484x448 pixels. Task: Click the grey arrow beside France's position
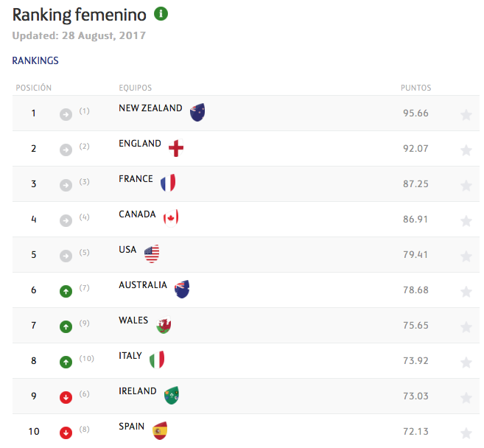(x=66, y=185)
